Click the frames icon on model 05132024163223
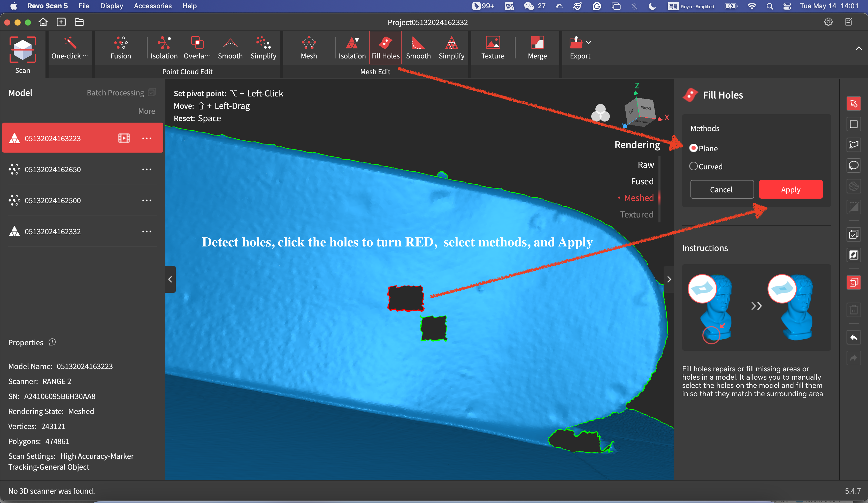 point(124,138)
